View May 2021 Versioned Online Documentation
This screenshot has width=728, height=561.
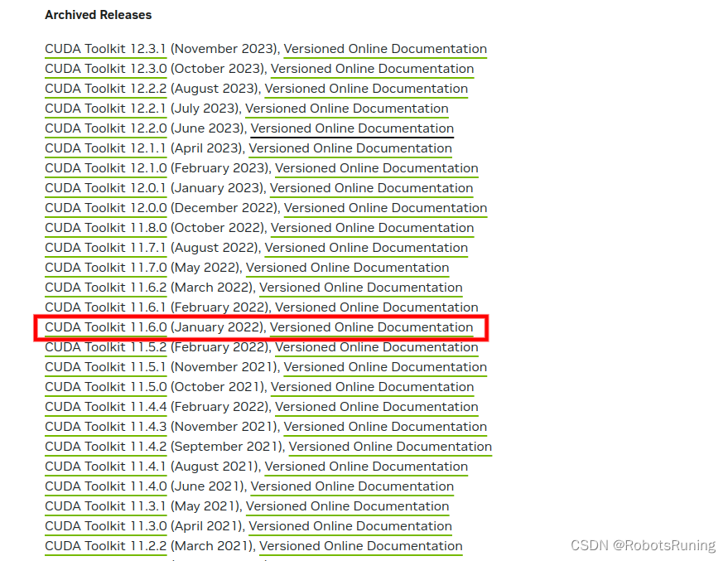(347, 506)
